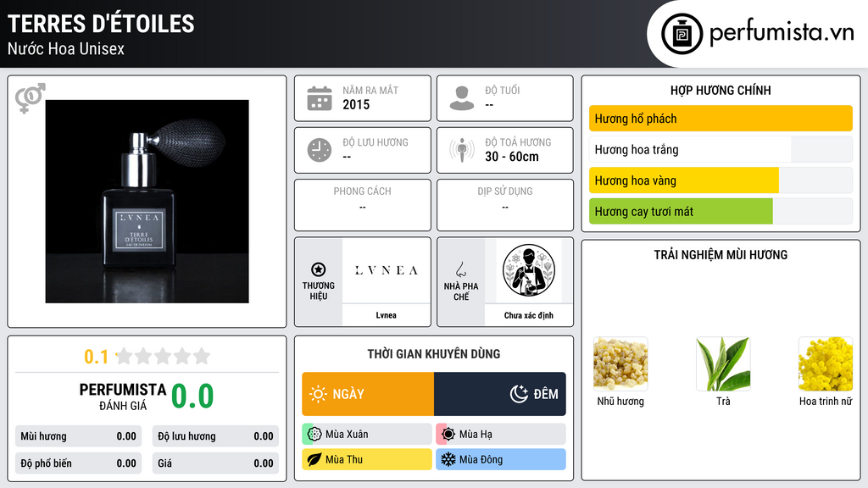Click the green 0.0 Perfumista score
Viewport: 868px width, 488px height.
(192, 396)
